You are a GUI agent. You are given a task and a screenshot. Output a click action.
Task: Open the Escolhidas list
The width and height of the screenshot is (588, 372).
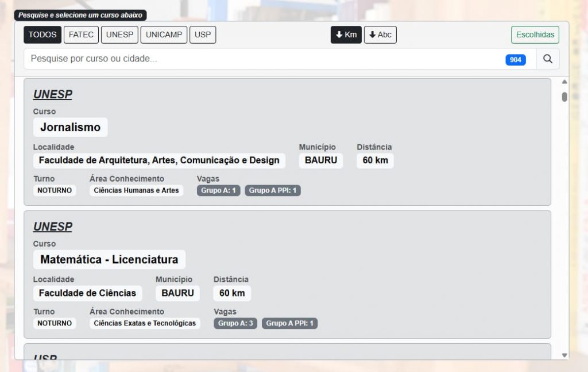535,35
